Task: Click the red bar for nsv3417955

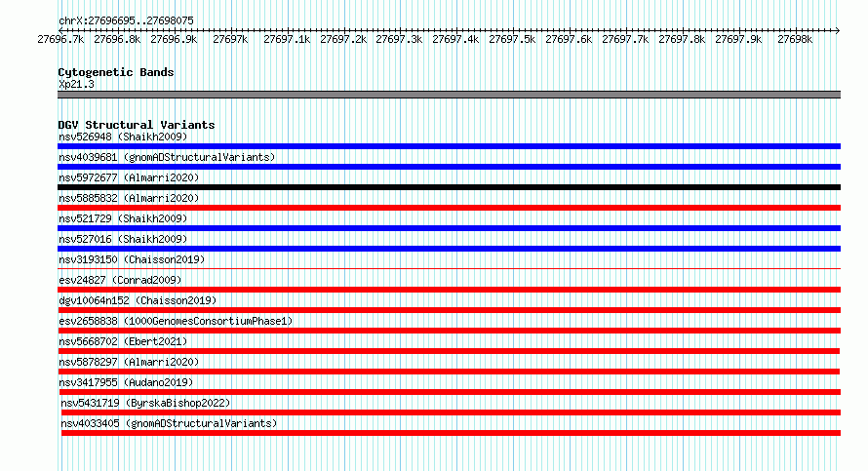Action: tap(449, 392)
